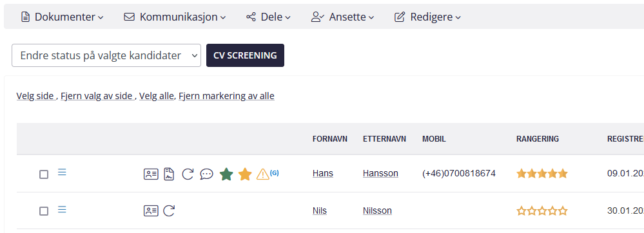Open Hans Hansson's CV document icon
The height and width of the screenshot is (233, 644).
click(169, 174)
